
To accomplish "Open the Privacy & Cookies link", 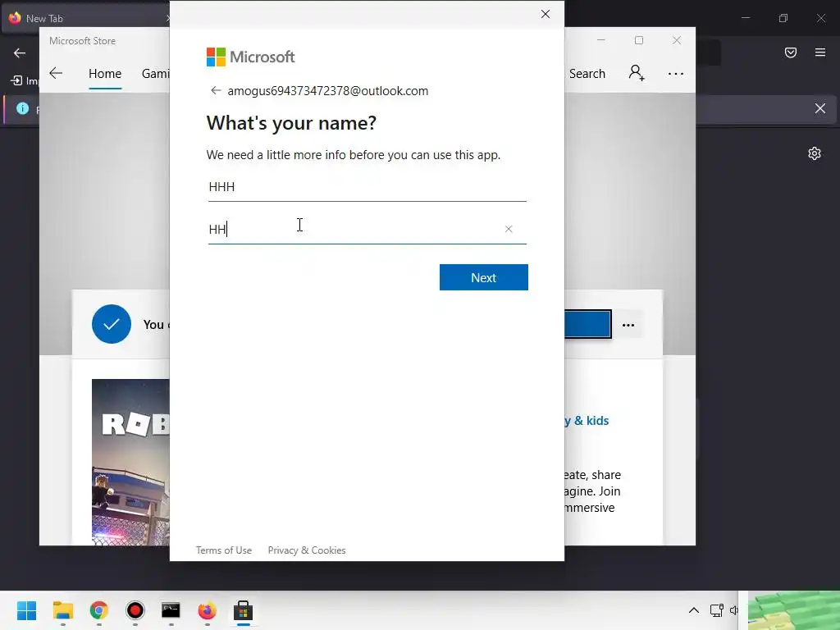I will (x=307, y=550).
